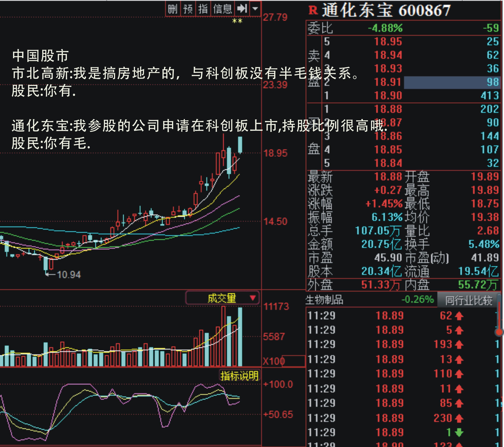The image size is (504, 447).
Task: Click the 删 toolbar button
Action: pyautogui.click(x=173, y=9)
